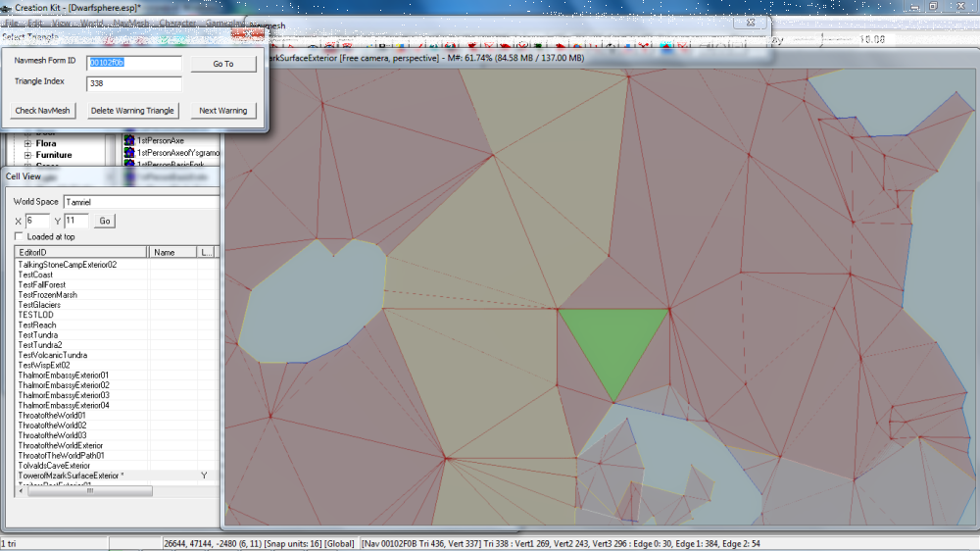The height and width of the screenshot is (551, 980).
Task: Select the ThalmorEmbassyExterior02 cell
Action: point(64,385)
